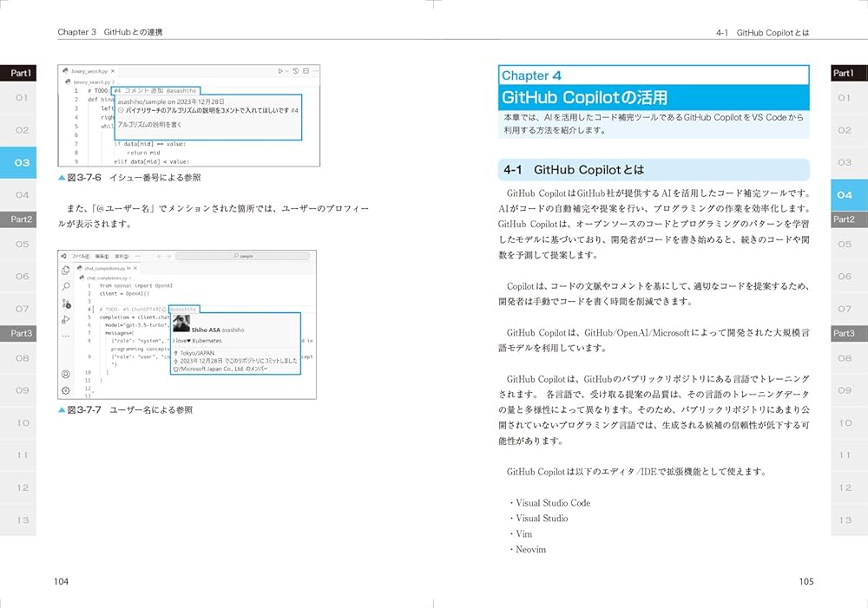Open Source Control view in activity bar
Viewport: 868px width, 608px height.
[x=66, y=304]
